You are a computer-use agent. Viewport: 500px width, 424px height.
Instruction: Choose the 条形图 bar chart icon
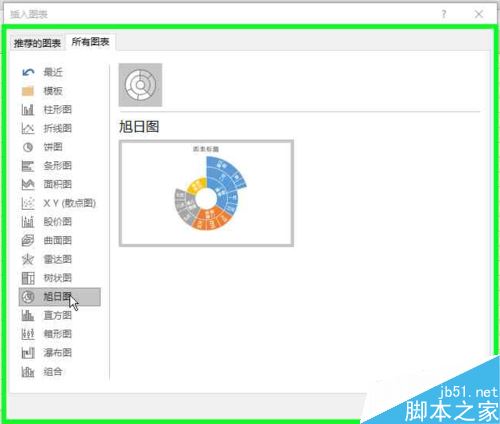(28, 165)
